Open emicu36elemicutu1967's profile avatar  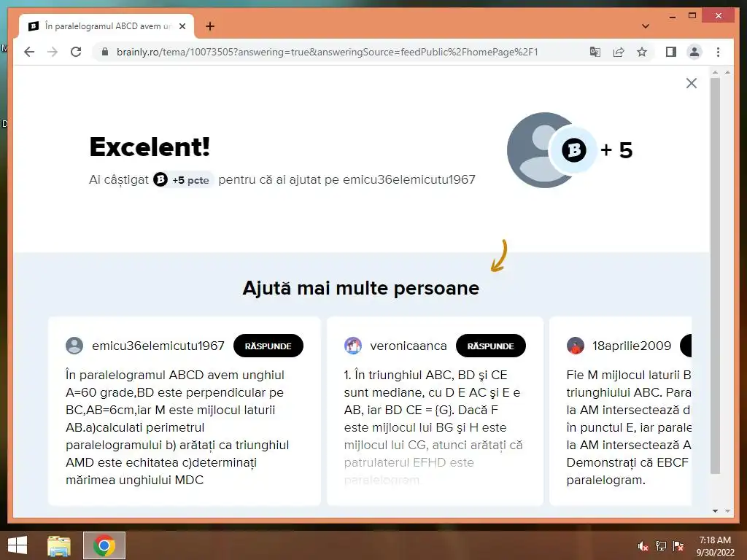74,346
